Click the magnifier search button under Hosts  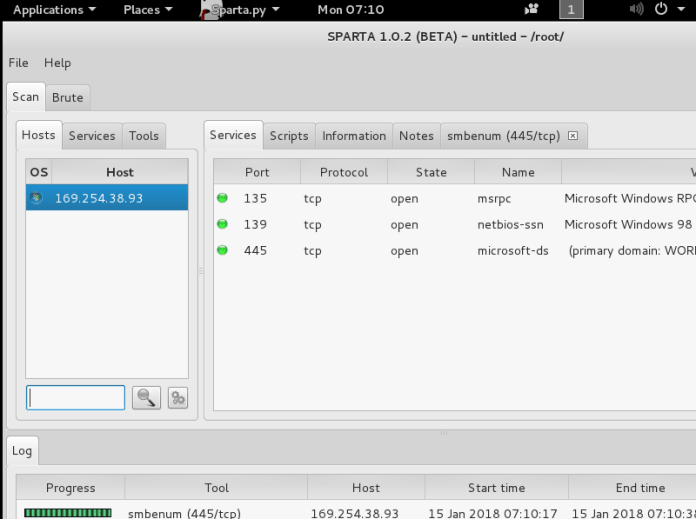(x=146, y=398)
